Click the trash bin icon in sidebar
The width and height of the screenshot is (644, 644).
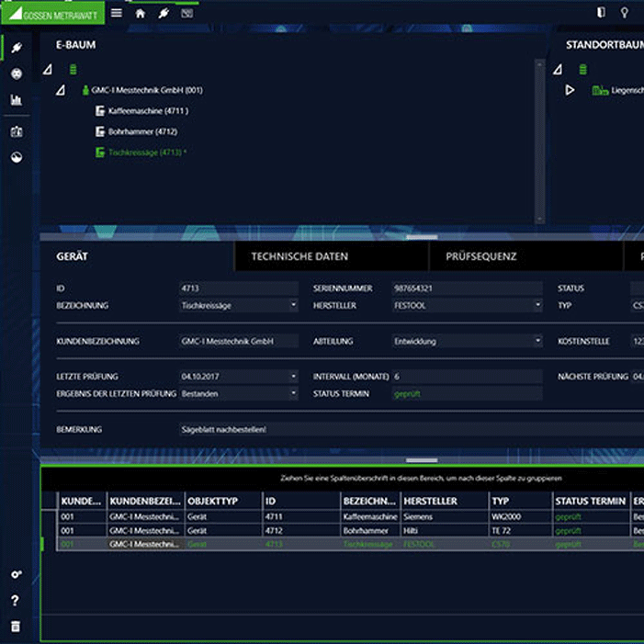tap(16, 626)
